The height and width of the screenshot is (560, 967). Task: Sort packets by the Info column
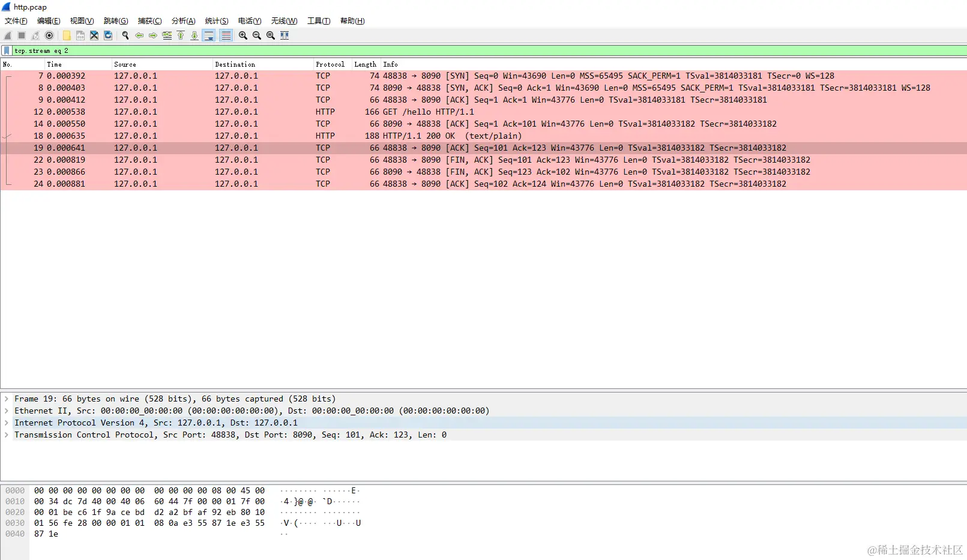673,64
